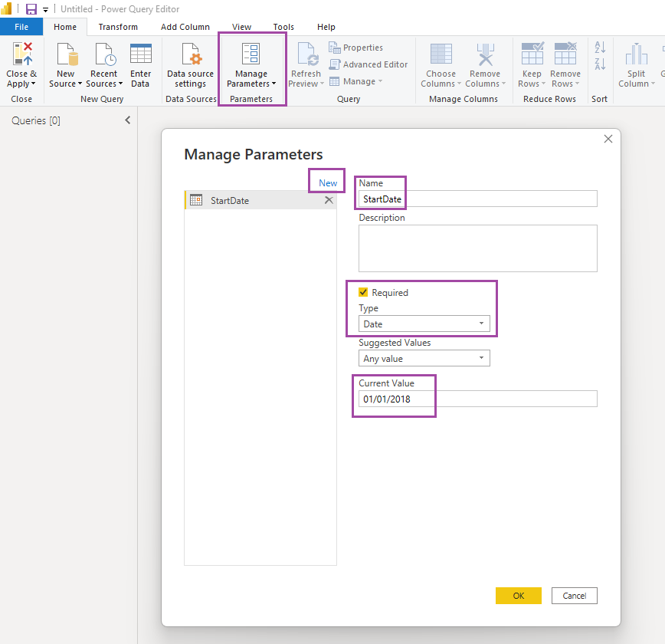Screen dimensions: 665x644
Task: Switch to View tab
Action: click(x=241, y=27)
